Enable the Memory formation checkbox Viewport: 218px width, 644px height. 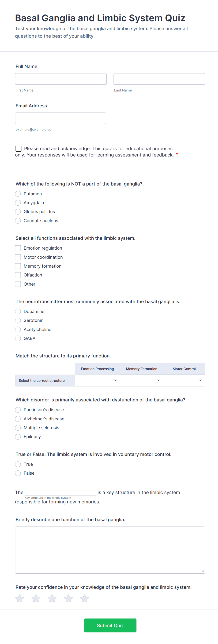pos(18,266)
